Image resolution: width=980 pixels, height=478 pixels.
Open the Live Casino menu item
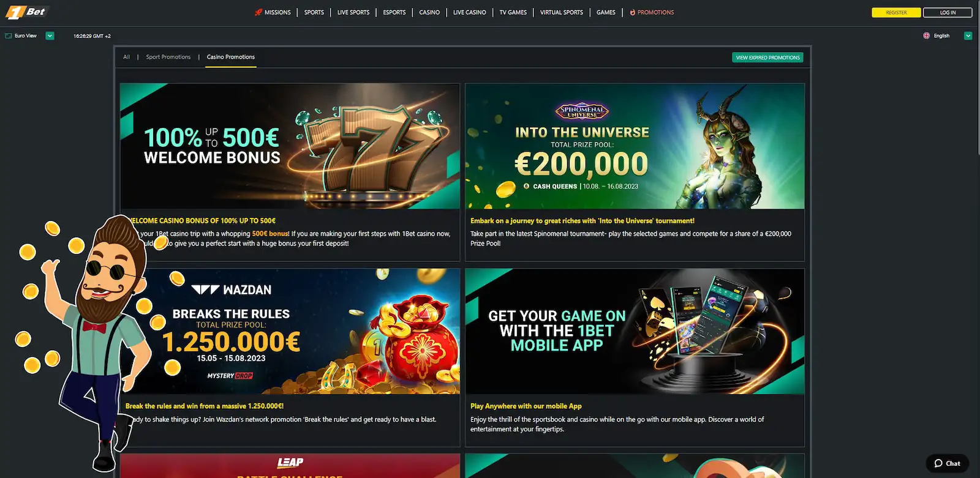pyautogui.click(x=470, y=12)
